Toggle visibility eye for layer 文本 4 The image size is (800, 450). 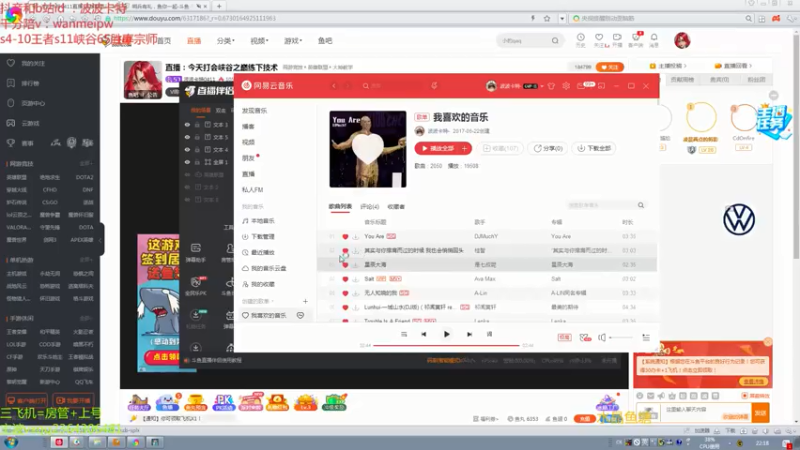(x=187, y=149)
